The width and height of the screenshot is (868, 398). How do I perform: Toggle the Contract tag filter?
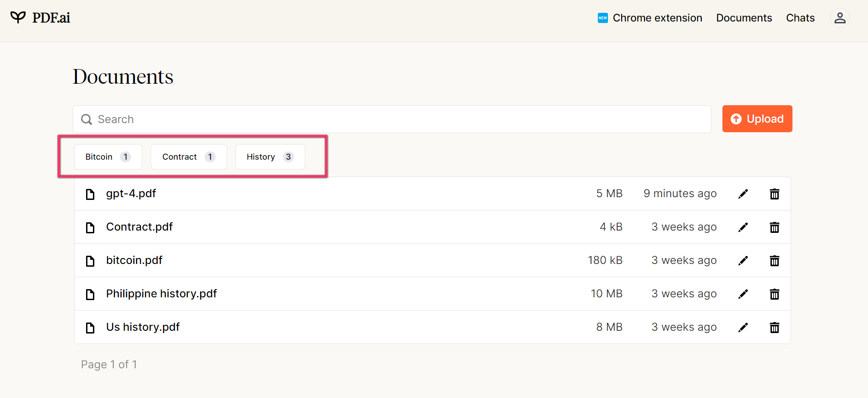(189, 157)
